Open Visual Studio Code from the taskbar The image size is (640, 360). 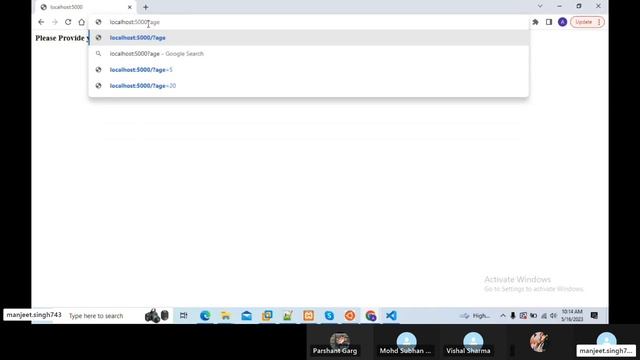(391, 316)
